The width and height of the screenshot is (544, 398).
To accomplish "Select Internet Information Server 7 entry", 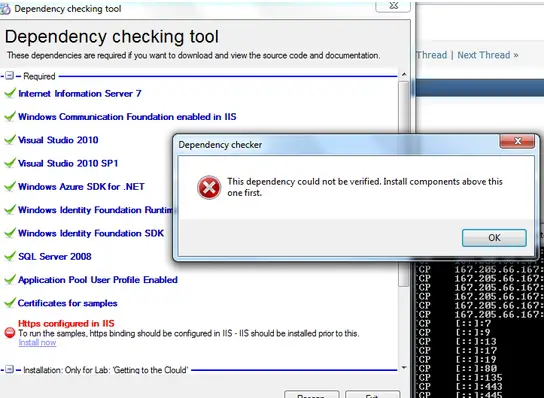I will pyautogui.click(x=80, y=93).
